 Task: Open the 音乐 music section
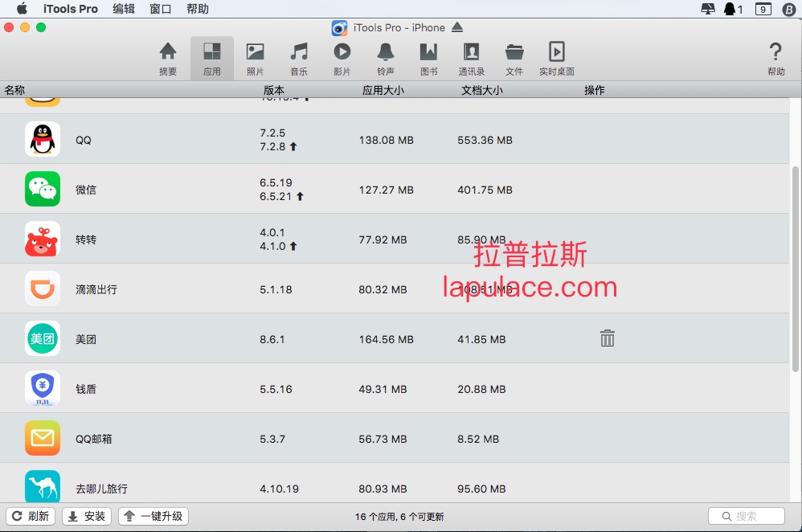(299, 59)
